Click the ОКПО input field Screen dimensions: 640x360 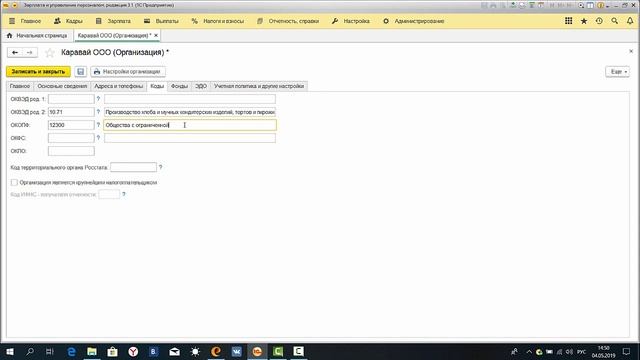71,151
